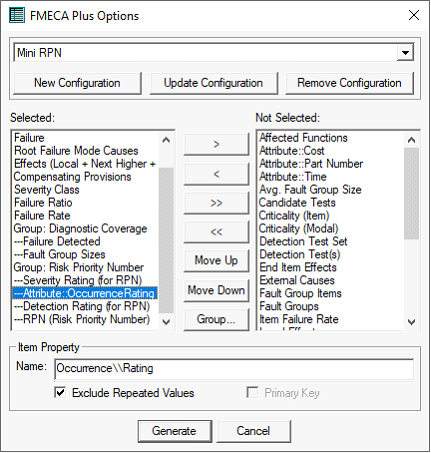
Task: Click the Not Selected list scrollbar thumb
Action: pos(412,193)
